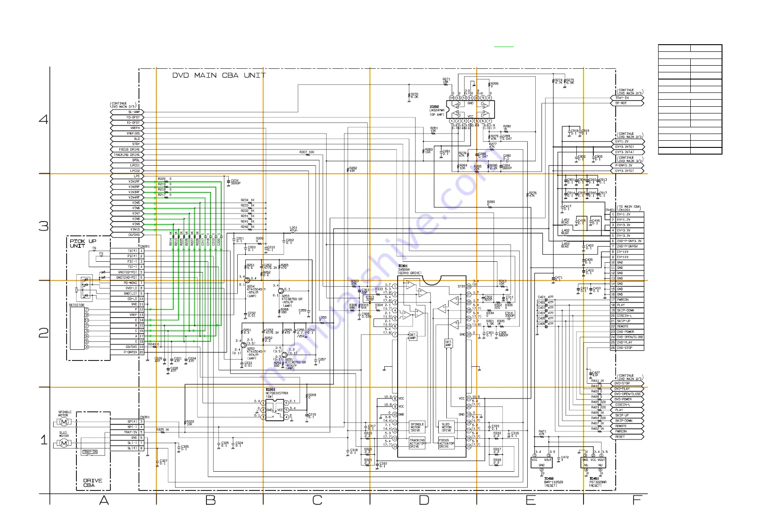Click the 'SPINDLE MOTOR' label beside the motor

[65, 414]
